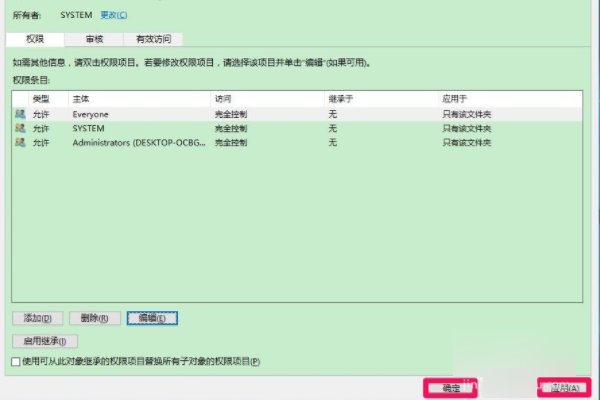The image size is (600, 400).
Task: Click 允许 in the Everyone row
Action: [41, 114]
